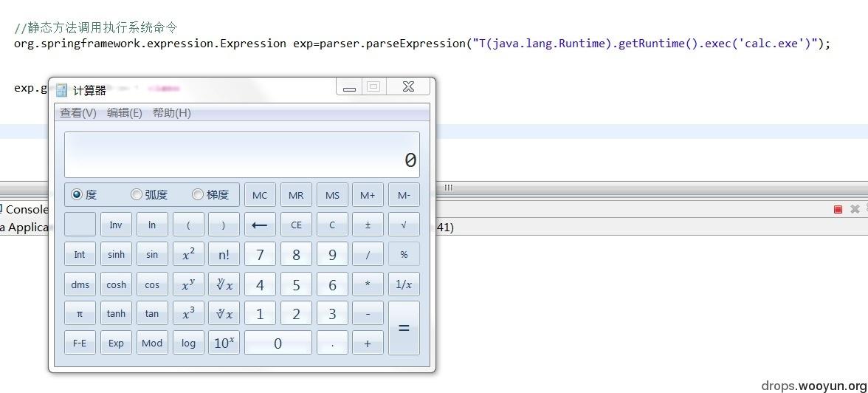Image resolution: width=868 pixels, height=393 pixels.
Task: Click the digit 2 key
Action: tap(296, 313)
